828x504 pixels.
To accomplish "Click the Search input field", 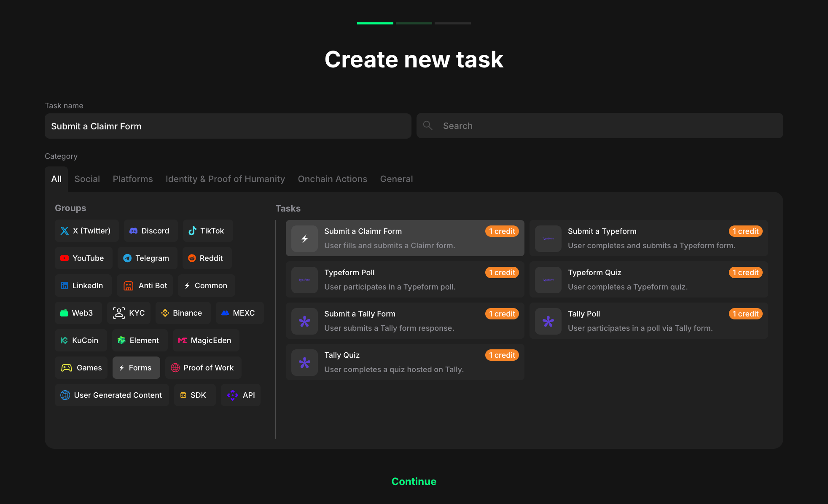I will (600, 126).
